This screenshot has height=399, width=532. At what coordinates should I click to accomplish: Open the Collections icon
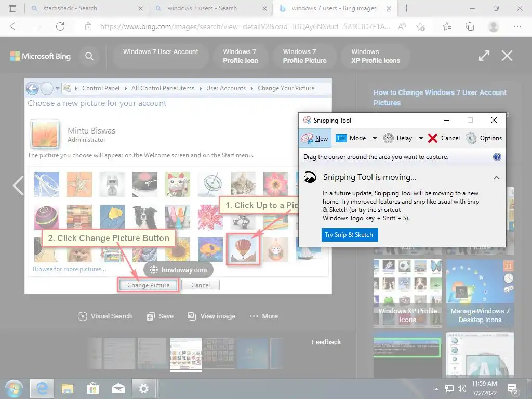click(x=470, y=26)
